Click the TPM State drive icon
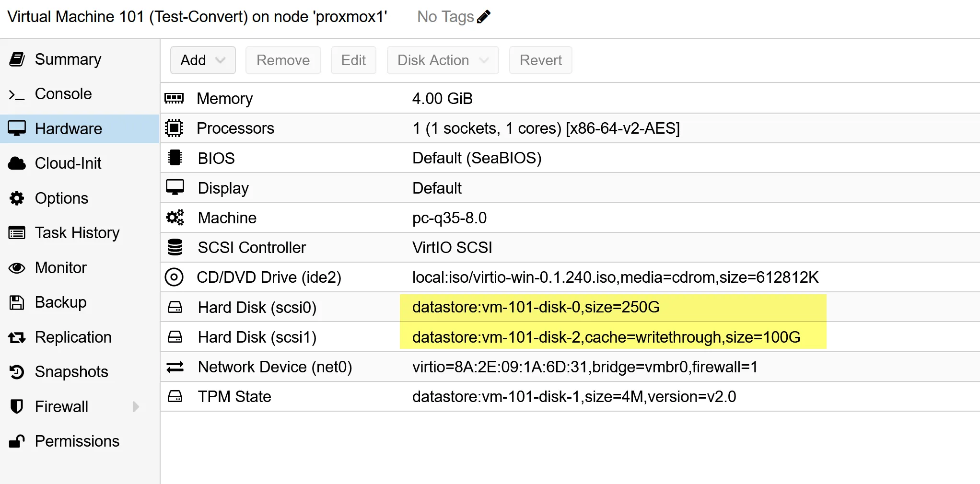This screenshot has height=484, width=980. (x=175, y=397)
